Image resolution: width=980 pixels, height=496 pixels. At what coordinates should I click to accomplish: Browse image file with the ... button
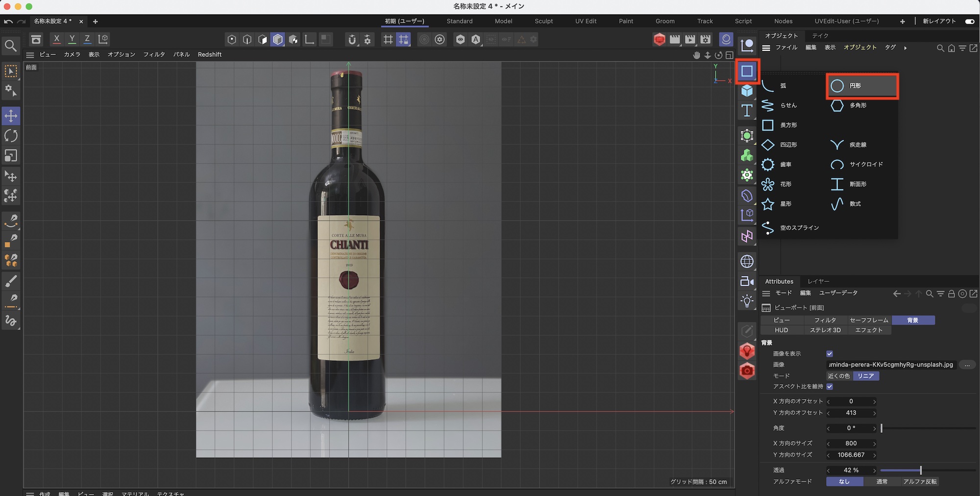(x=967, y=365)
